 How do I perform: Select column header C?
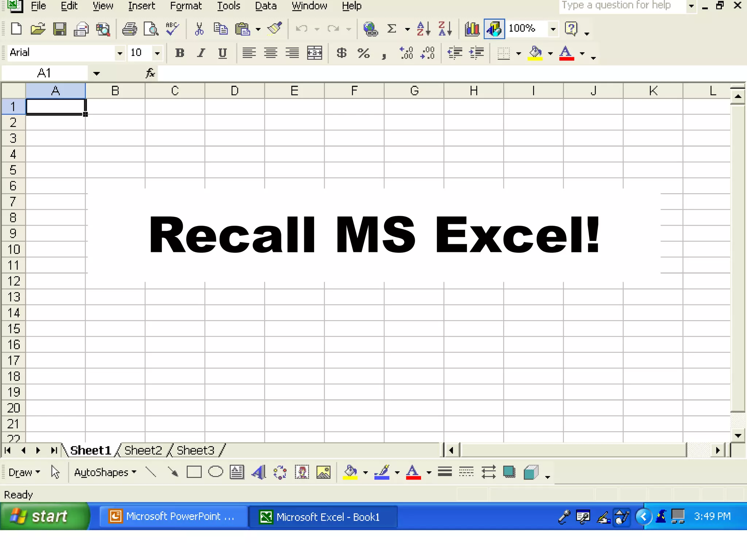(x=175, y=90)
